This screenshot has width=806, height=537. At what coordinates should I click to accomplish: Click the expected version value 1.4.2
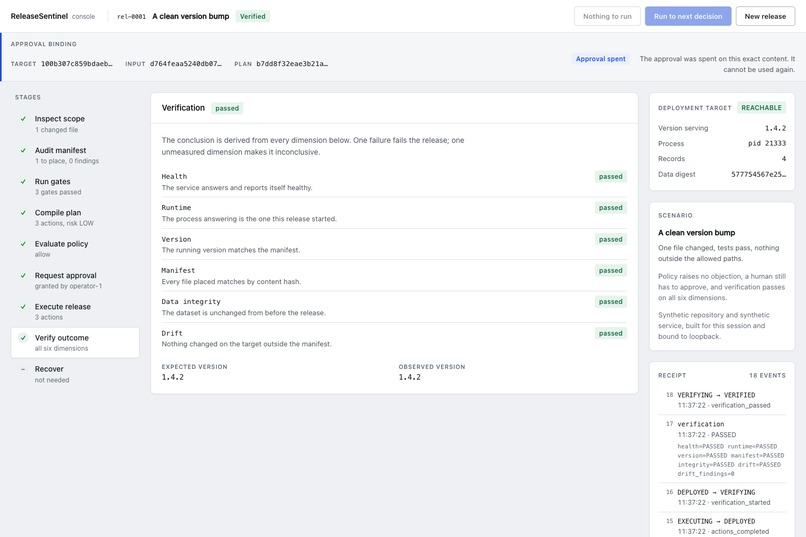173,377
